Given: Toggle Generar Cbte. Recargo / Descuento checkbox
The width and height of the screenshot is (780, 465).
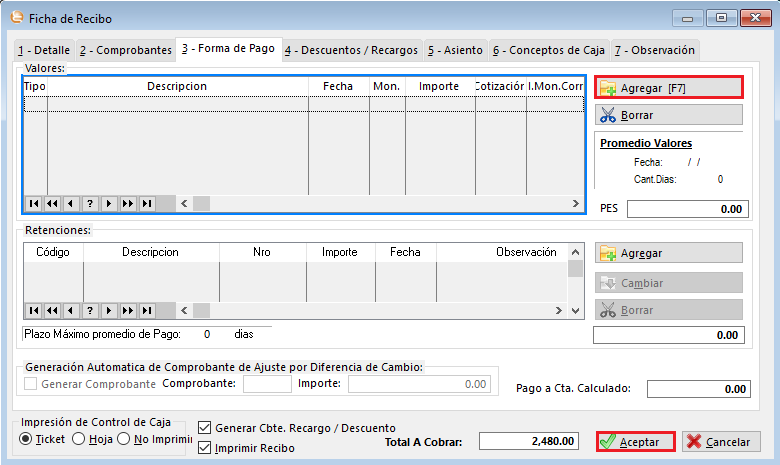Looking at the screenshot, I should click(205, 428).
